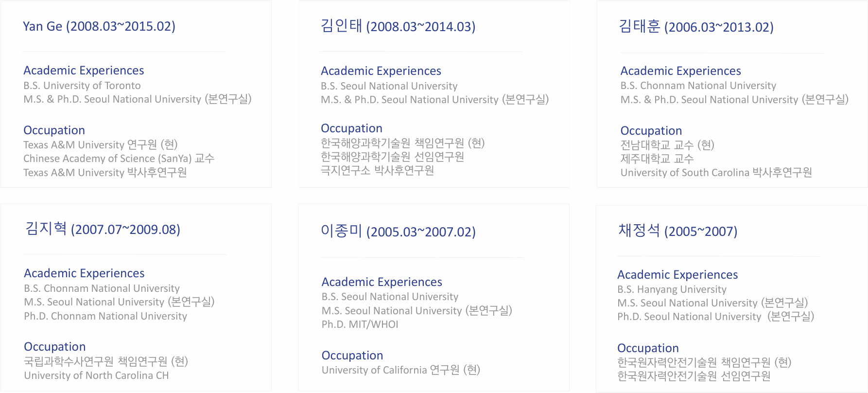The height and width of the screenshot is (393, 868).
Task: Click 한국해양과학기술원 책임연구원 (현) line
Action: (x=403, y=143)
